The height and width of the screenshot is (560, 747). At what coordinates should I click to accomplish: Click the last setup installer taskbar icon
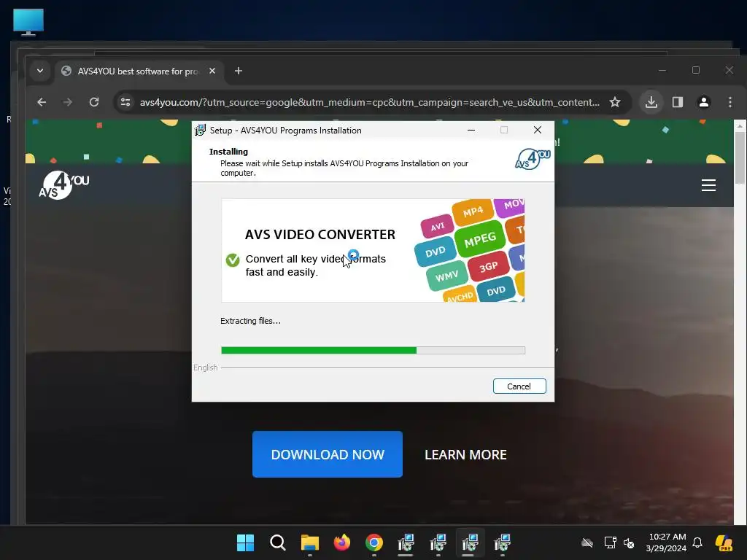tap(502, 542)
